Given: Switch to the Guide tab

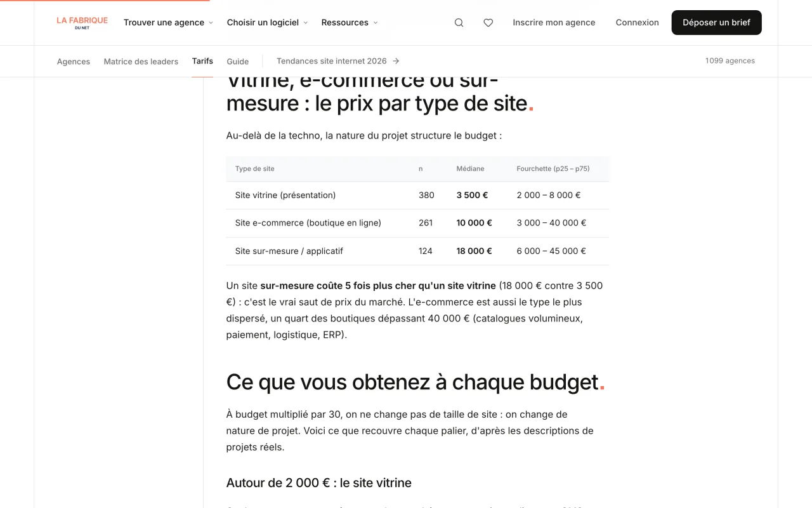Looking at the screenshot, I should tap(238, 62).
